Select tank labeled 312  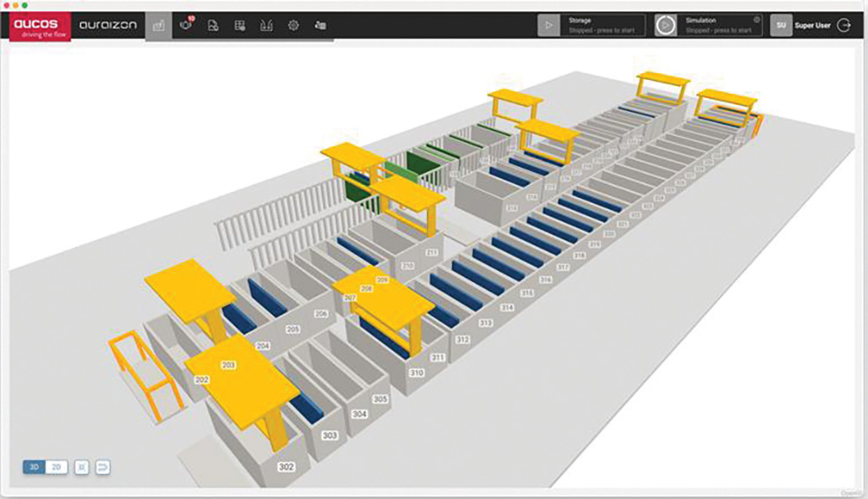coord(463,339)
